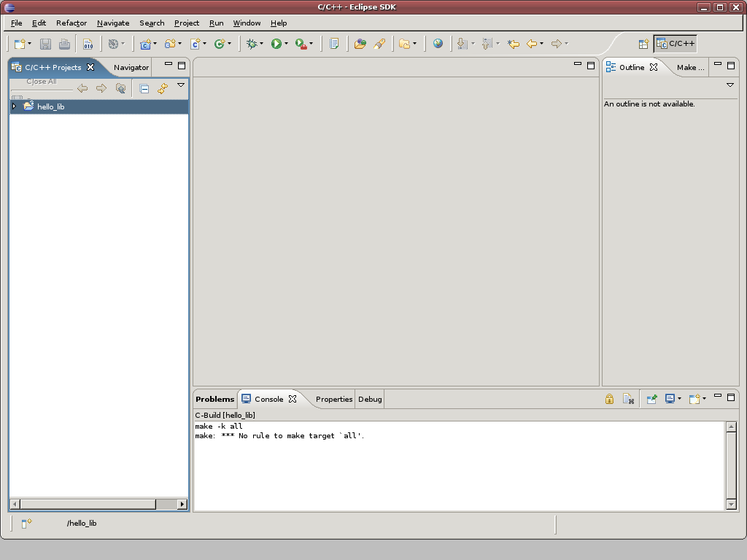
Task: Open the New C++ Class dropdown arrow
Action: click(230, 44)
